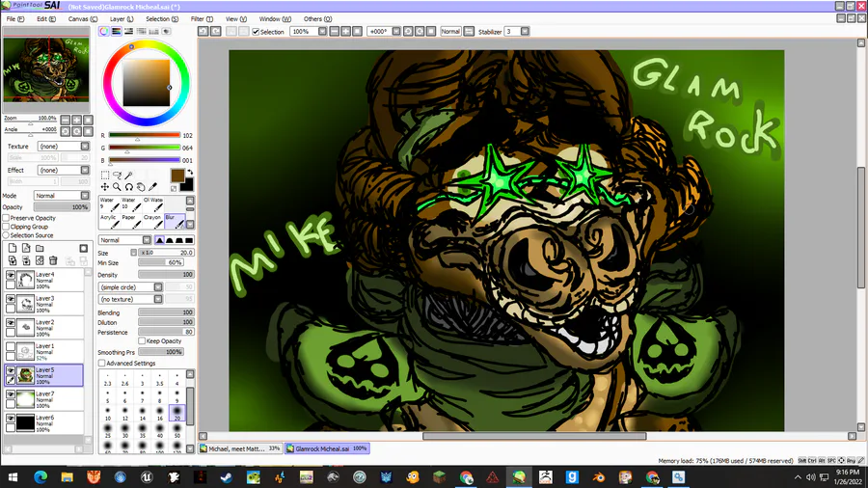
Task: Click Undo in the top toolbar
Action: pos(203,32)
